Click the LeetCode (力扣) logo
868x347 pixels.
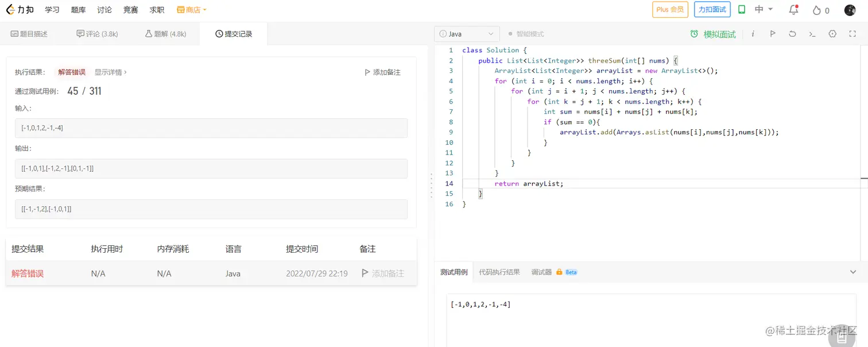point(19,9)
